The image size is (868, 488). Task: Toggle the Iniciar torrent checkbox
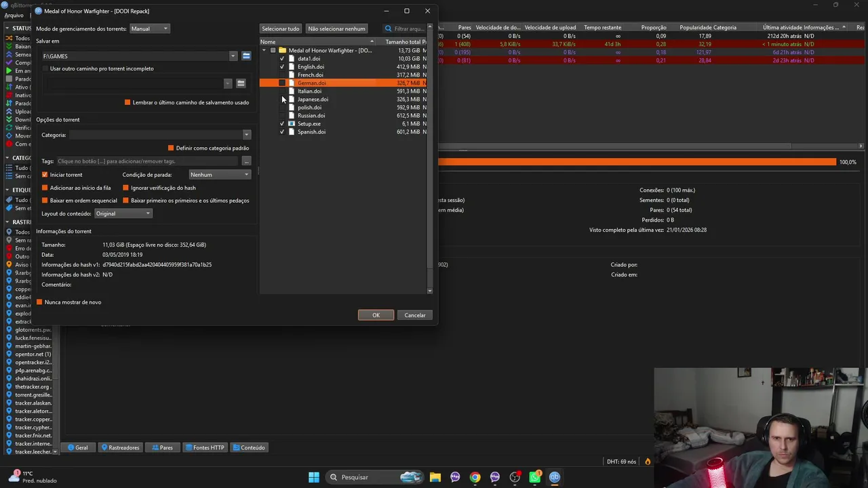[x=45, y=175]
